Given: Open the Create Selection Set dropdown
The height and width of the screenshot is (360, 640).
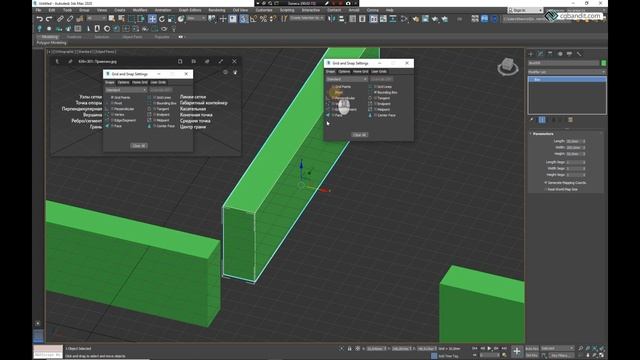Looking at the screenshot, I should tap(307, 18).
